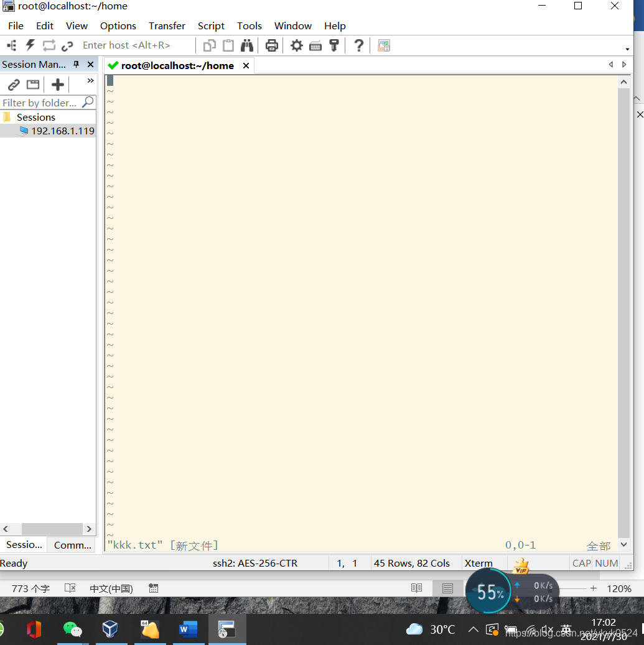Click the Xterm status bar entry

coord(478,563)
